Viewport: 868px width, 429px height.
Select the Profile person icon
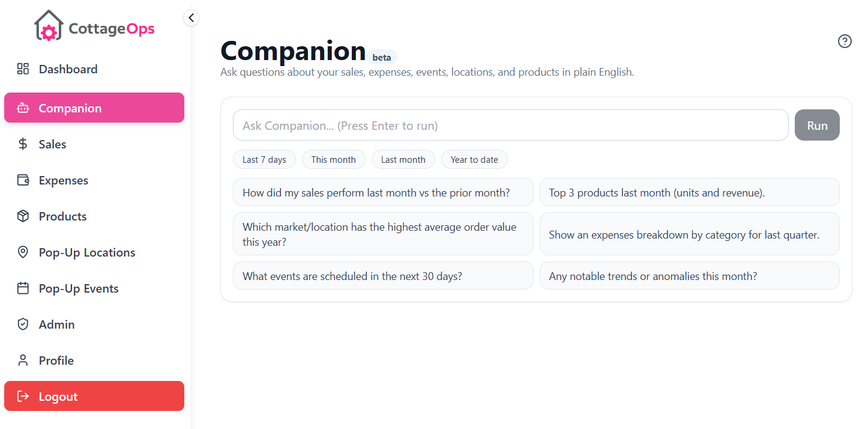tap(23, 360)
